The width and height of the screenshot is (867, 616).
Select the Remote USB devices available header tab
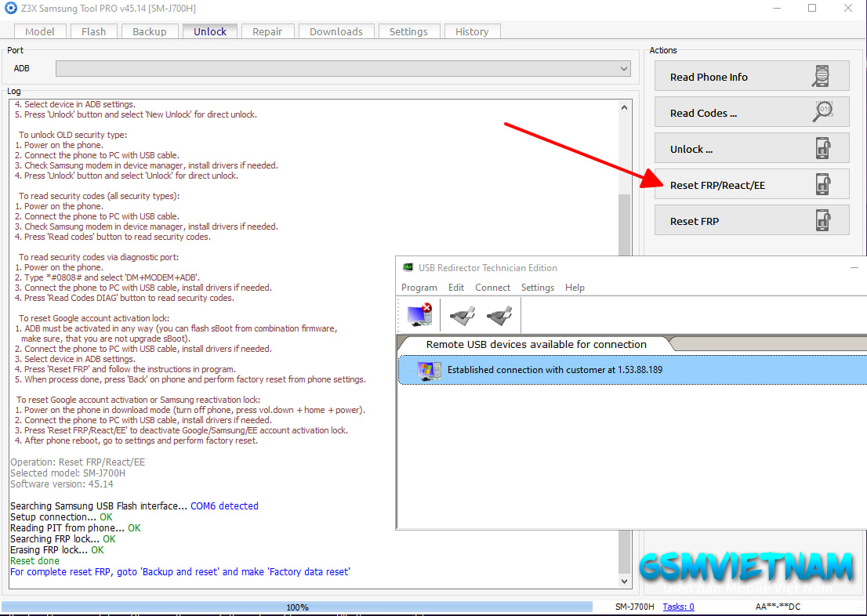(535, 345)
